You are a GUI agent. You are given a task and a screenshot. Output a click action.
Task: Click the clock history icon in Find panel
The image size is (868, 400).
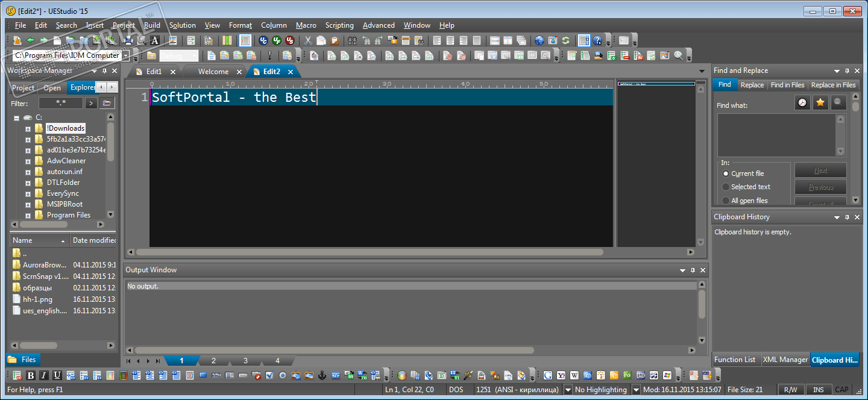tap(802, 102)
